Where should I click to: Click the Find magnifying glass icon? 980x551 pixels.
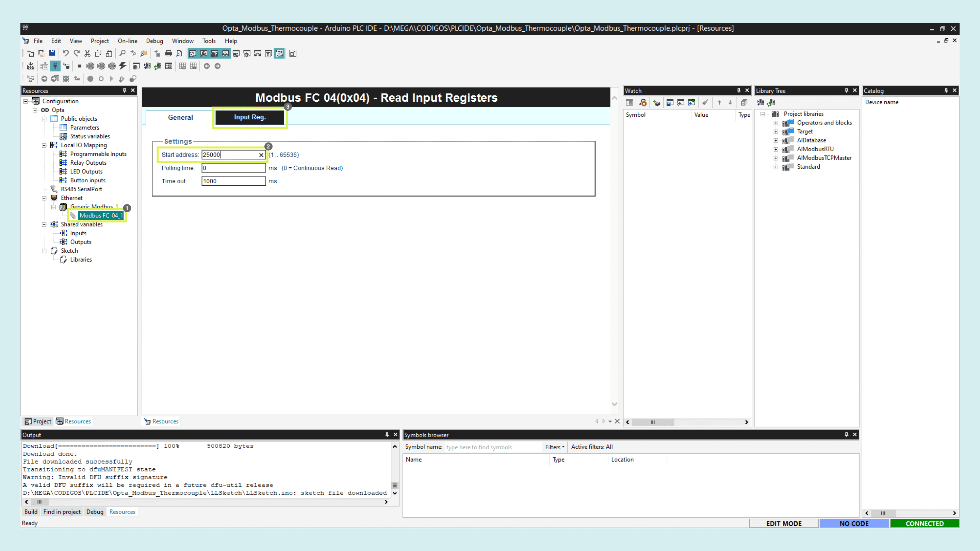click(122, 53)
